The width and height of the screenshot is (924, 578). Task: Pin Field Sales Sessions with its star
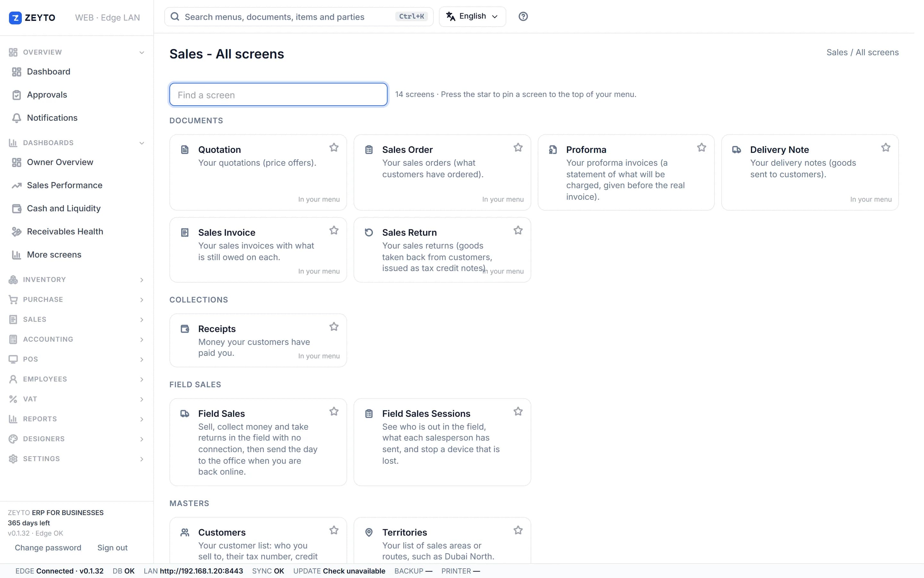click(518, 412)
